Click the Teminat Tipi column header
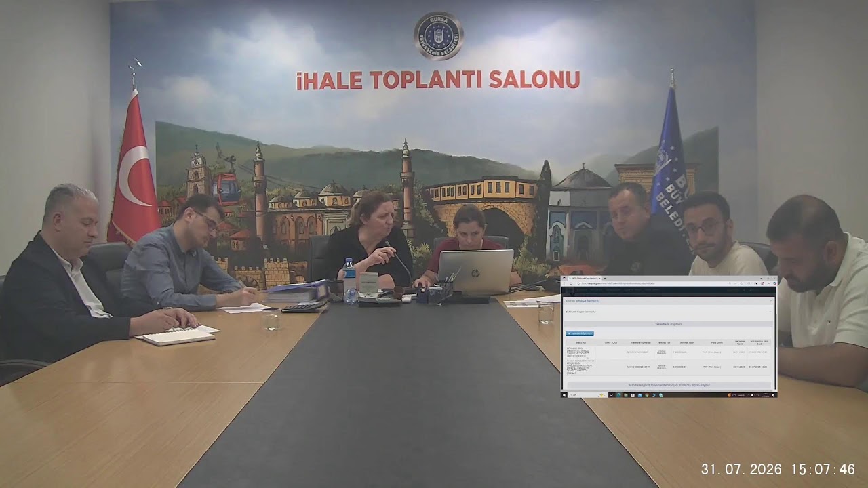 pyautogui.click(x=664, y=342)
